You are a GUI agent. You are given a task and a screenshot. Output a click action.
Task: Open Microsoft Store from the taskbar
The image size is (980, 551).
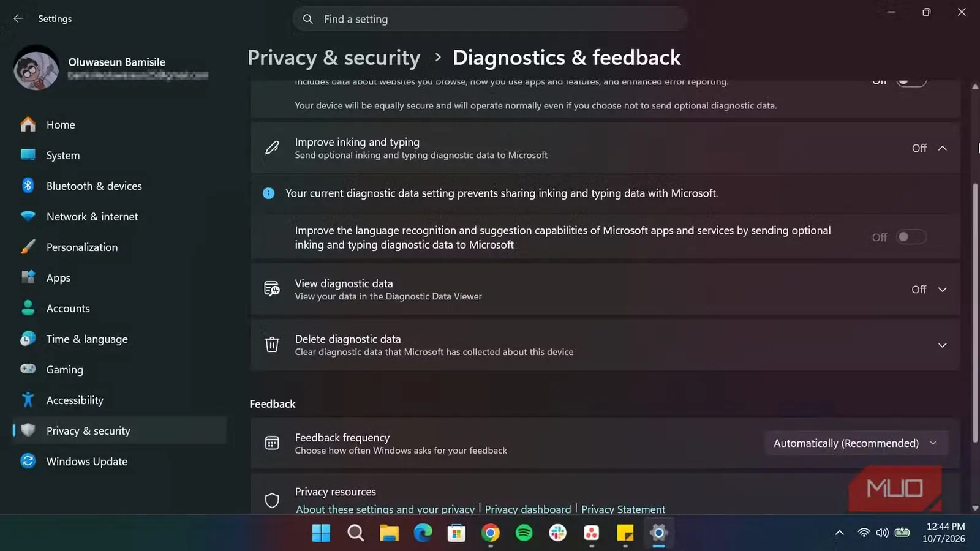(456, 533)
